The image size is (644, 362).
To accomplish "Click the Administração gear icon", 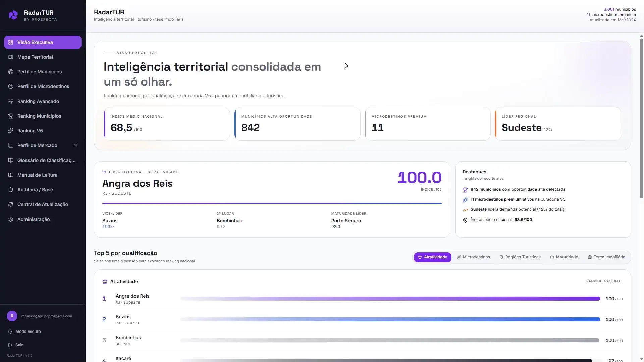I will tap(11, 219).
